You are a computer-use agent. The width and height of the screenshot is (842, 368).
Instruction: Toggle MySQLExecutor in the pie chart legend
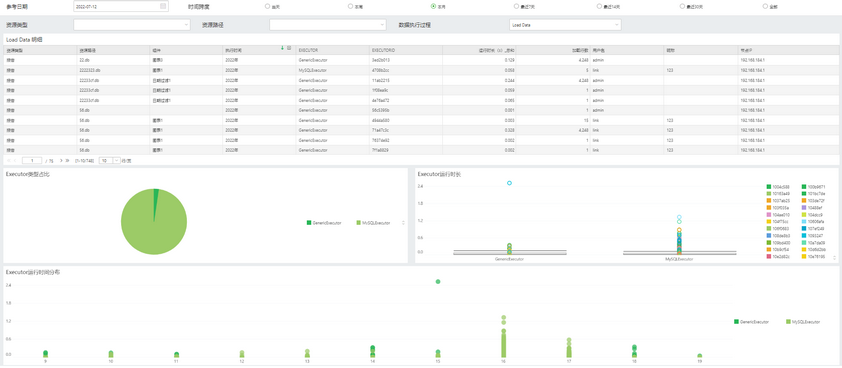pos(373,222)
